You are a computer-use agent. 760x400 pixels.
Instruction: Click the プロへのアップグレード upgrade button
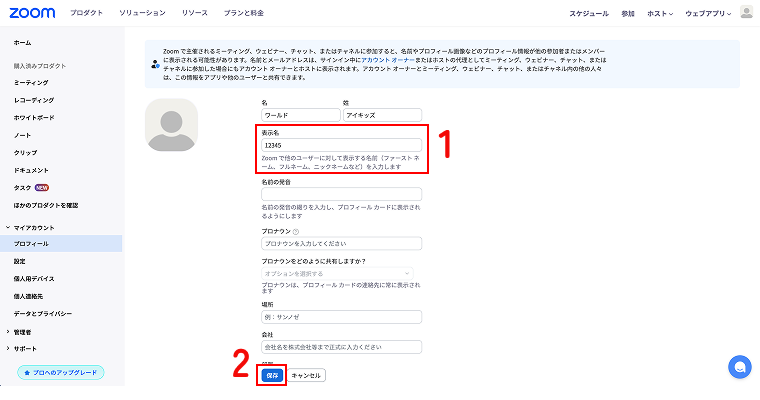61,372
